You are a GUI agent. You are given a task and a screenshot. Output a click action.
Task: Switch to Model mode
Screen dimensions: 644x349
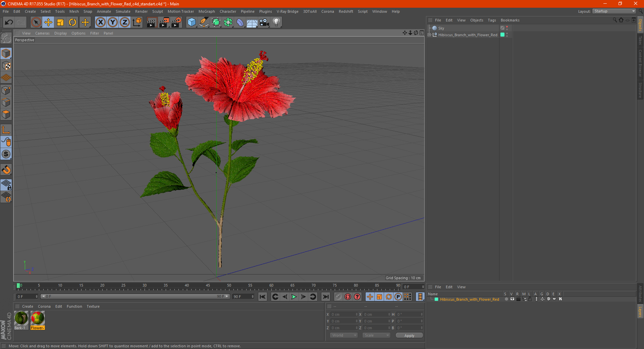pos(6,53)
